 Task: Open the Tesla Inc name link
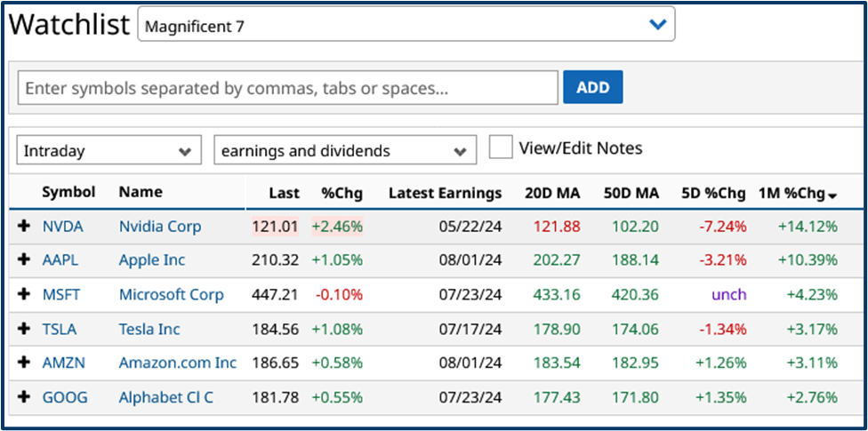(149, 329)
